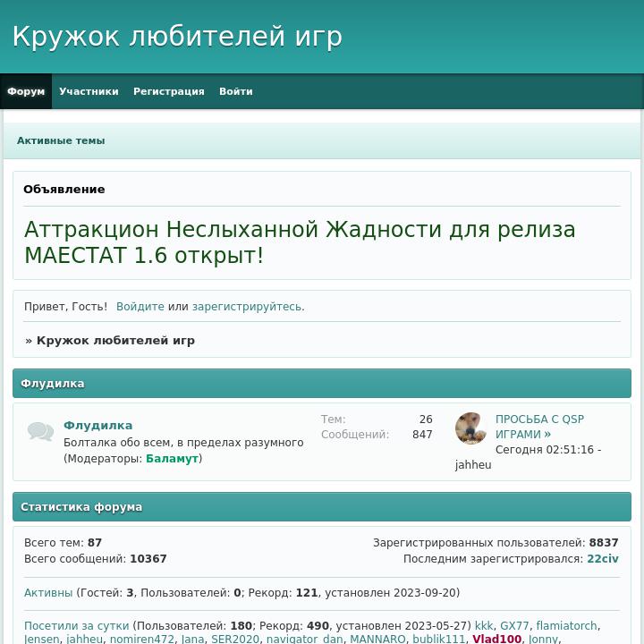Open the Флудилка forum link
Viewport: 644px width, 644px height.
coord(97,425)
